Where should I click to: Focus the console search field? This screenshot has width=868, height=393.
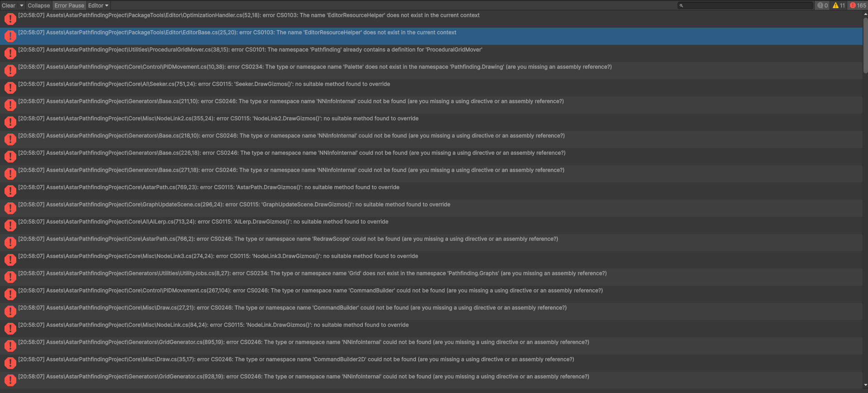pyautogui.click(x=745, y=5)
